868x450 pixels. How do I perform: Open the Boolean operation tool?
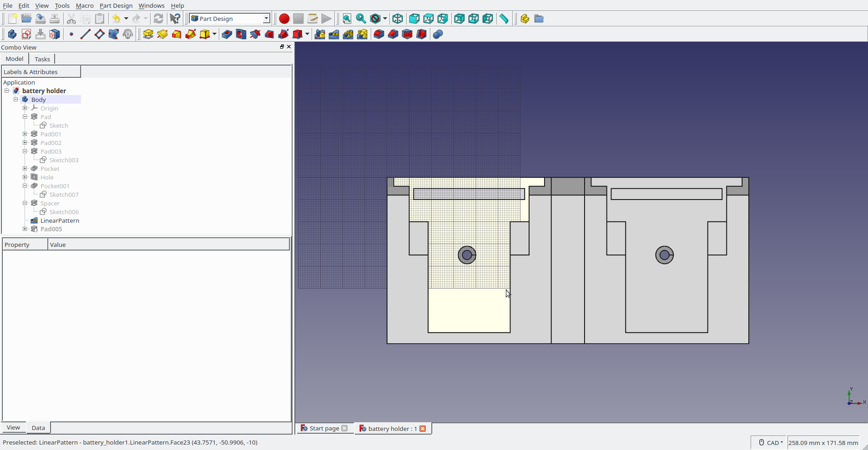438,35
